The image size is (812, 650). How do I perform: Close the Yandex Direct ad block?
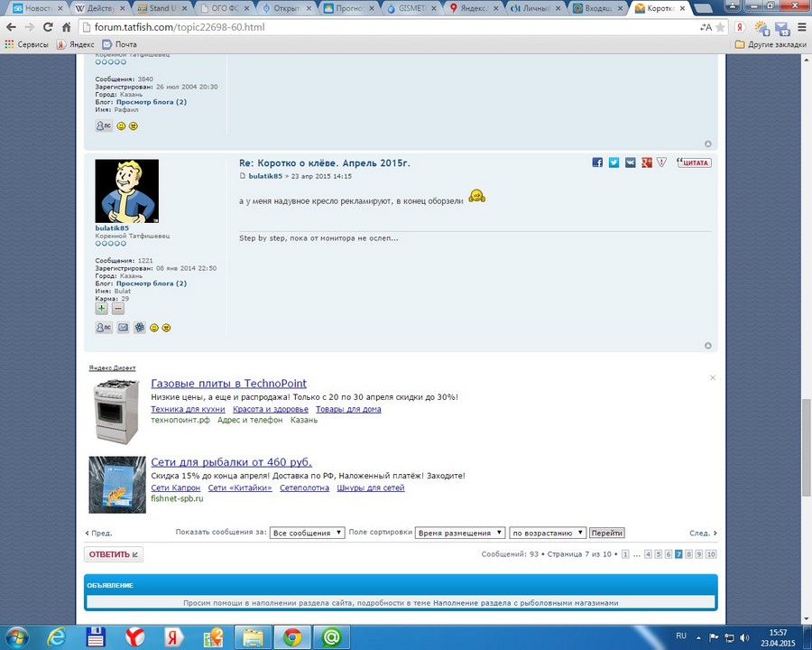[x=713, y=377]
